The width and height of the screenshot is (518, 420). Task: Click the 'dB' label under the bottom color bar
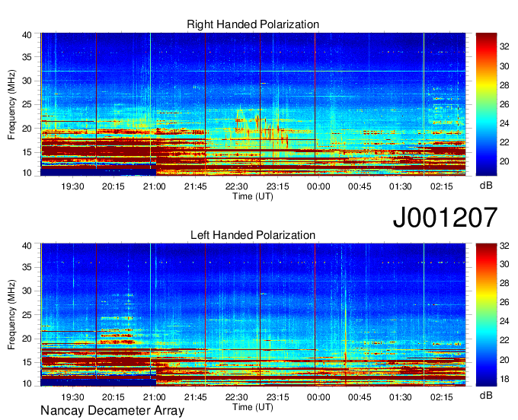pyautogui.click(x=486, y=395)
